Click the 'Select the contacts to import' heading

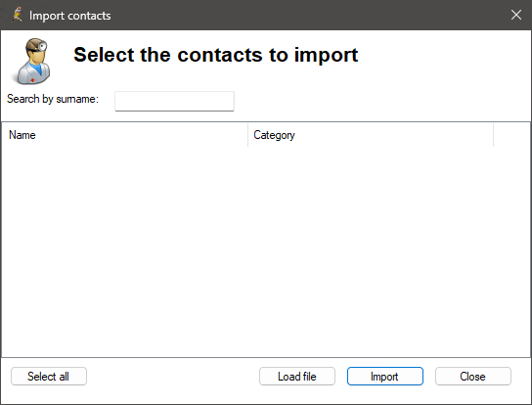(x=216, y=55)
